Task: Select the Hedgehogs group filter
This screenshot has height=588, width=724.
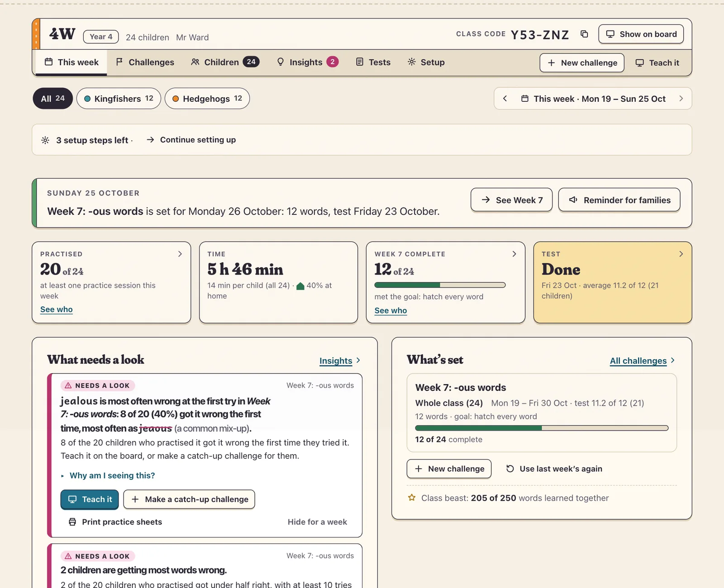Action: 207,99
